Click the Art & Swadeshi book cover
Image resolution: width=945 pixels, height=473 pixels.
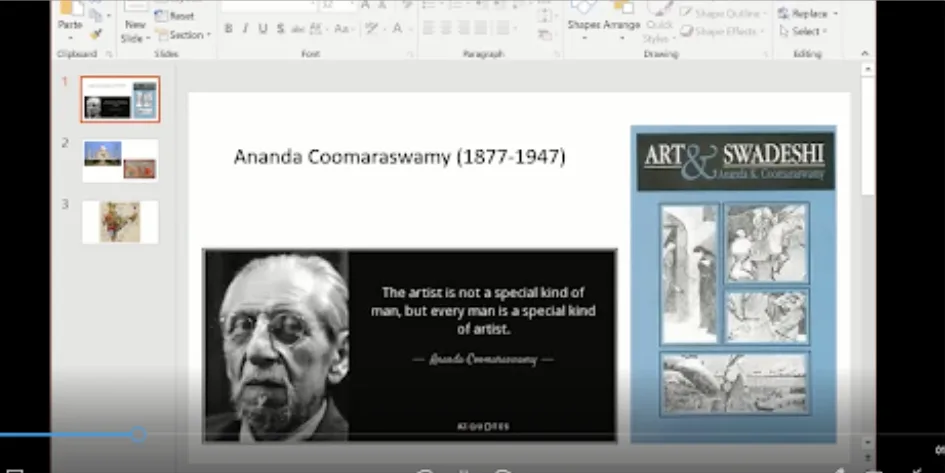(x=733, y=284)
